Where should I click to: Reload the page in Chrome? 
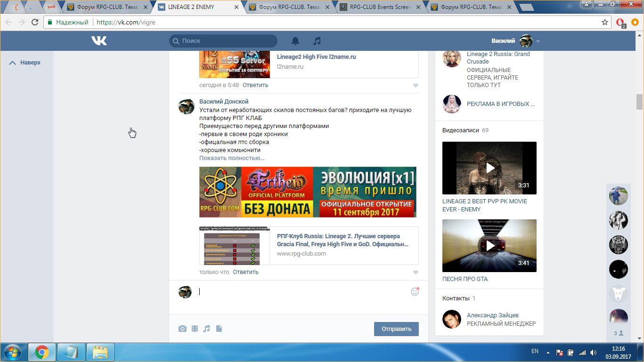(x=35, y=22)
